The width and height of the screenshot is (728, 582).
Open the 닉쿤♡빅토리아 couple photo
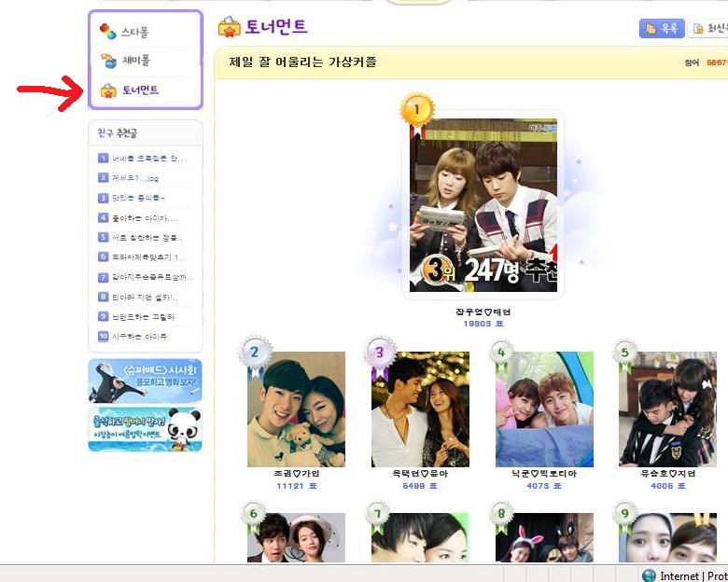tap(544, 409)
